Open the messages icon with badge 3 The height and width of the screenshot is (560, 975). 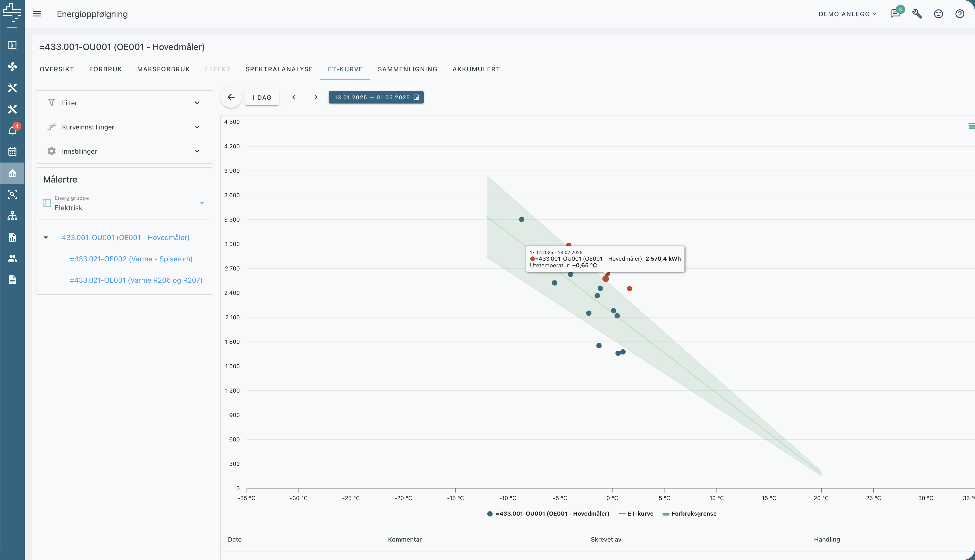click(x=895, y=14)
